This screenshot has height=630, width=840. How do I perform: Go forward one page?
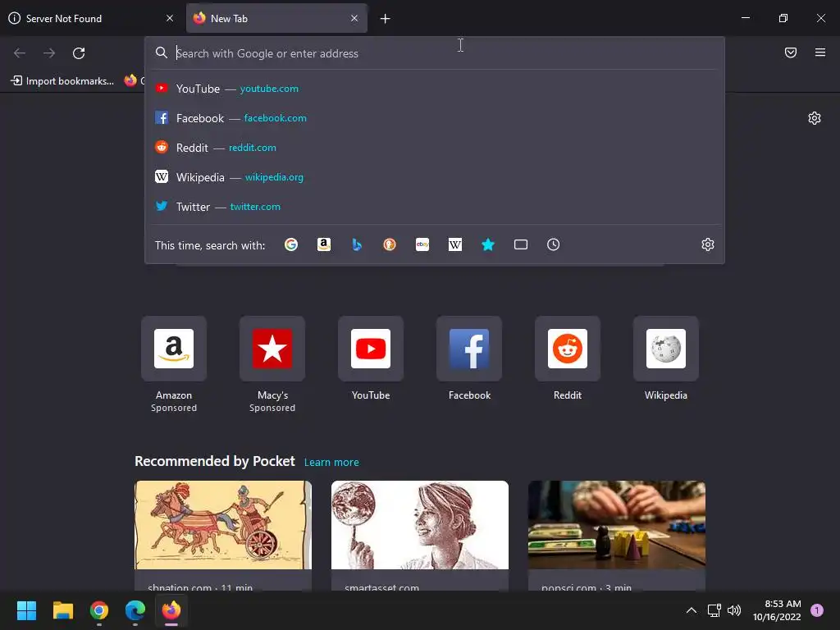pos(49,53)
